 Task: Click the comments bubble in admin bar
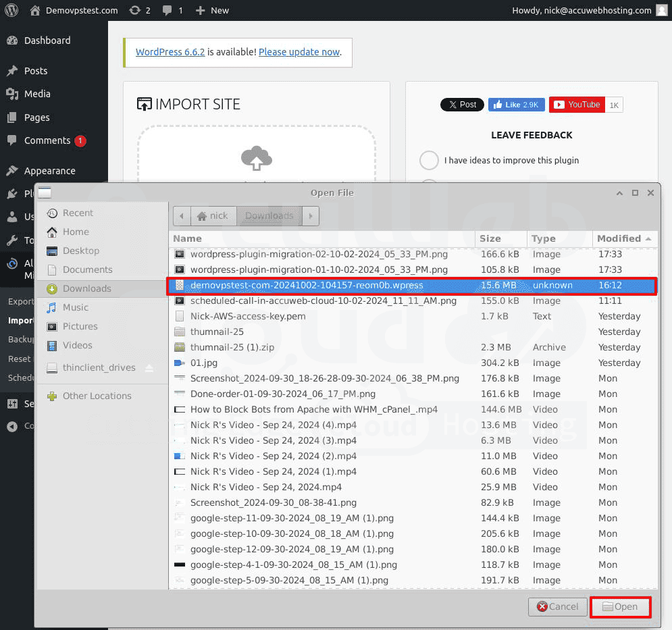pyautogui.click(x=167, y=10)
